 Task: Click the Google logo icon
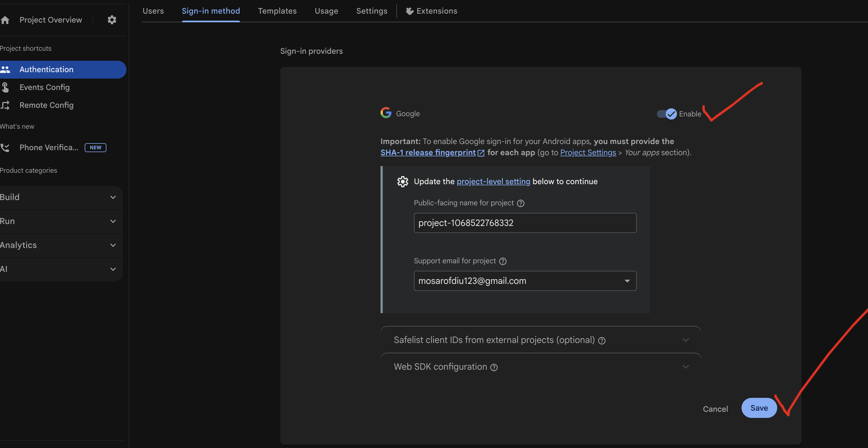pyautogui.click(x=386, y=113)
